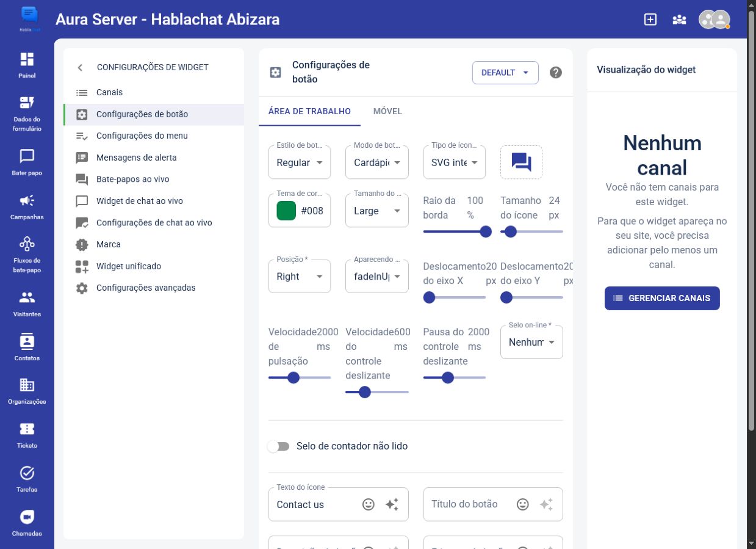
Task: Open the DEFAULT dropdown
Action: 505,72
